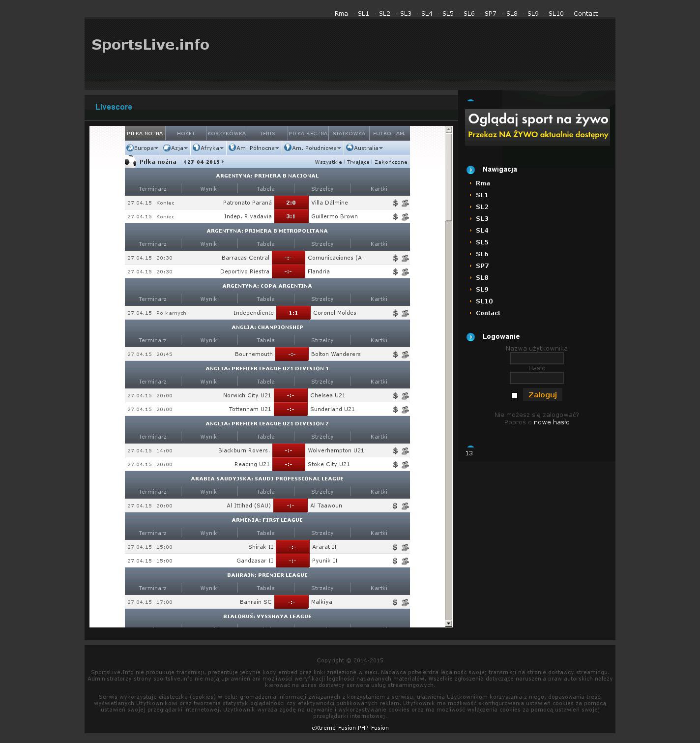Go to previous day using left date arrow

point(185,162)
